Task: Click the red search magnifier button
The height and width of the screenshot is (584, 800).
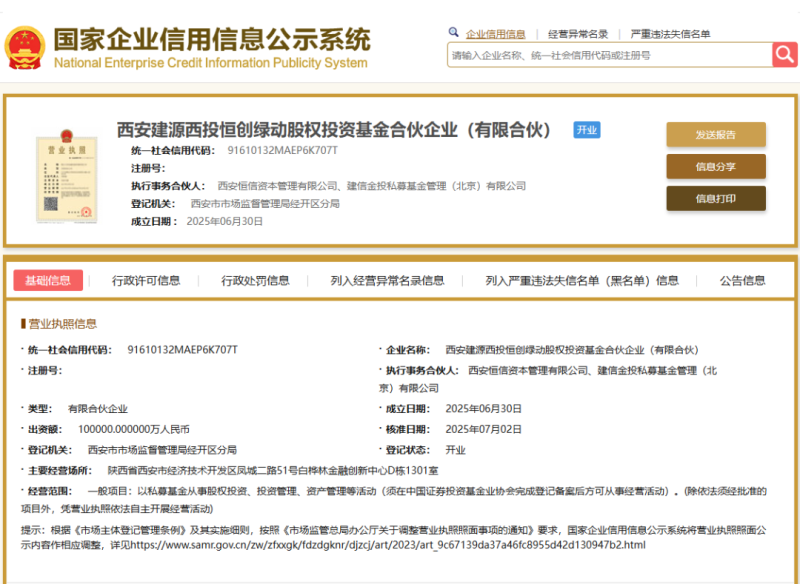Action: pos(784,55)
